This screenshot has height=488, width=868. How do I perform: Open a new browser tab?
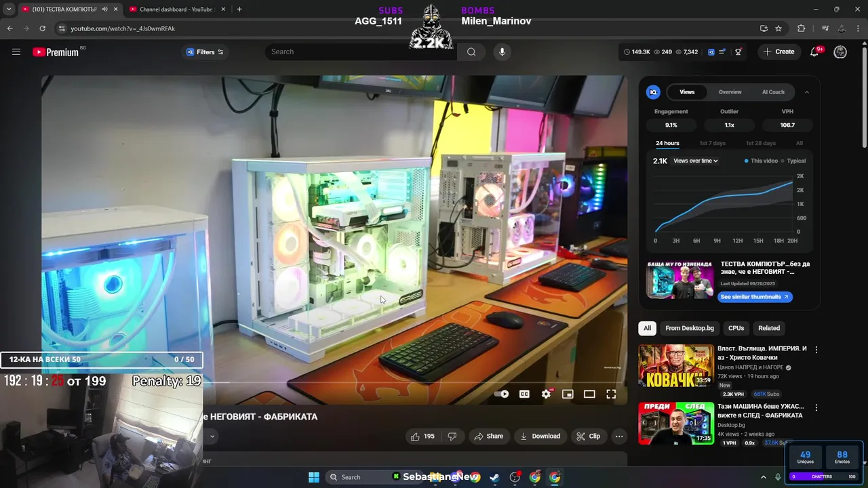[239, 9]
